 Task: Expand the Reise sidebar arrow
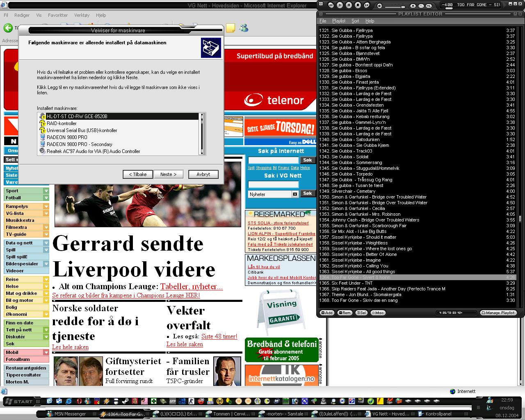coord(46,279)
